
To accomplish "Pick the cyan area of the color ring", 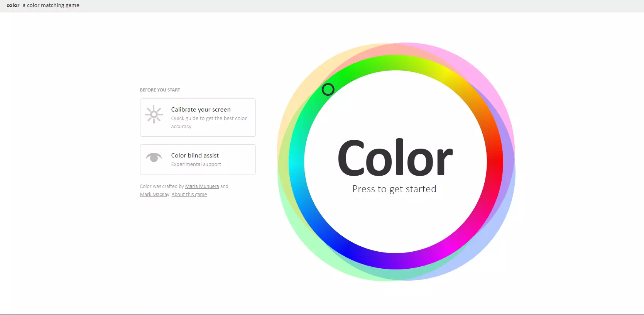I will coord(296,162).
